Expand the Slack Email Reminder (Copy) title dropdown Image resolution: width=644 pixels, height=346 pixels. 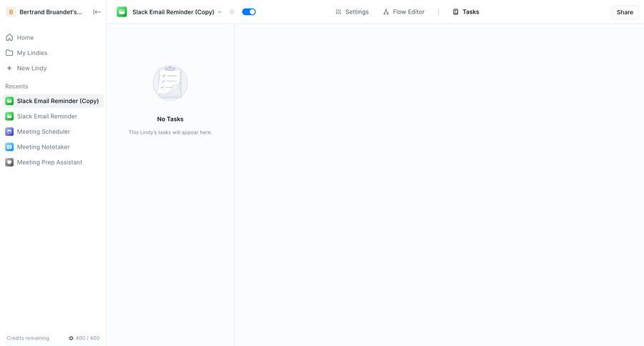pos(220,12)
